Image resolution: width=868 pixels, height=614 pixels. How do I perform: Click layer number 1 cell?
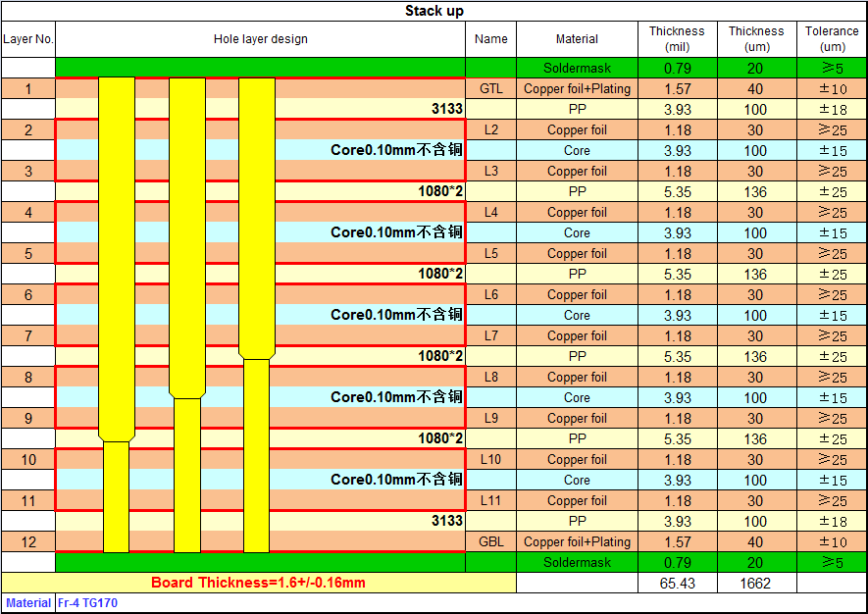point(28,89)
